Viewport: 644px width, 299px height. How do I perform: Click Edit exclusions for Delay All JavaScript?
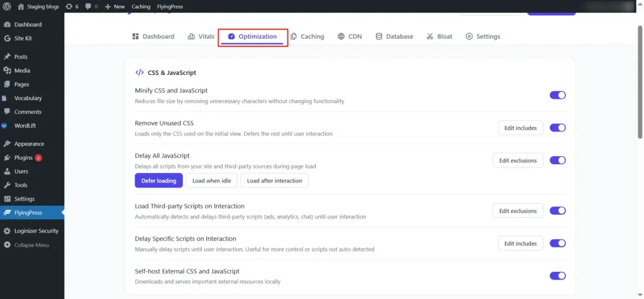pyautogui.click(x=518, y=161)
